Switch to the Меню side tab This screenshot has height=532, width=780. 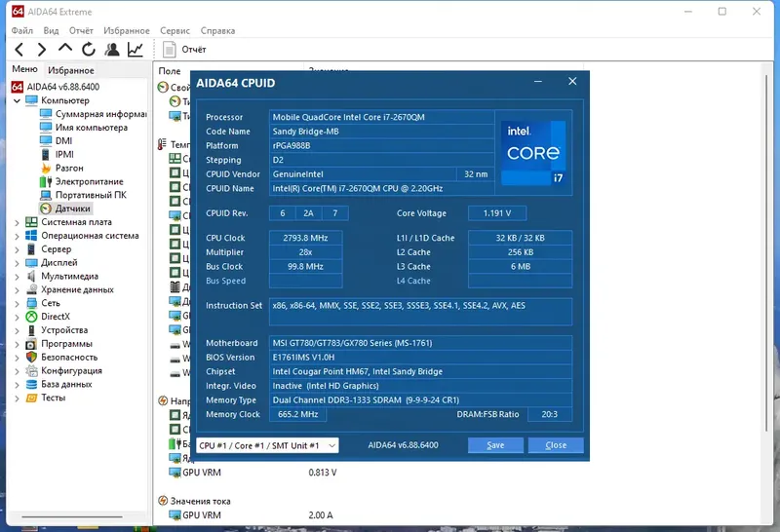point(25,69)
